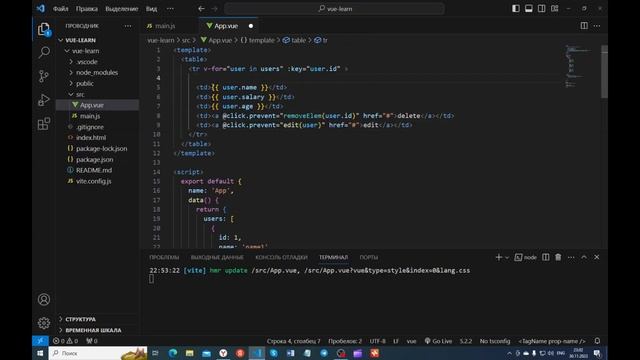Screen dimensions: 640x360
Task: Click the UTF-8 encoding indicator
Action: (378, 341)
